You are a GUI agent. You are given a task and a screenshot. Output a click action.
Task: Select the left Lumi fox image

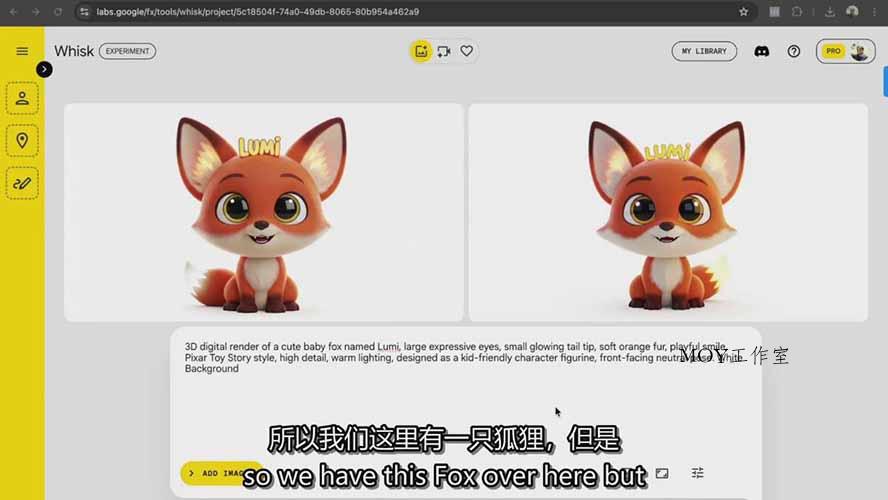click(x=264, y=212)
